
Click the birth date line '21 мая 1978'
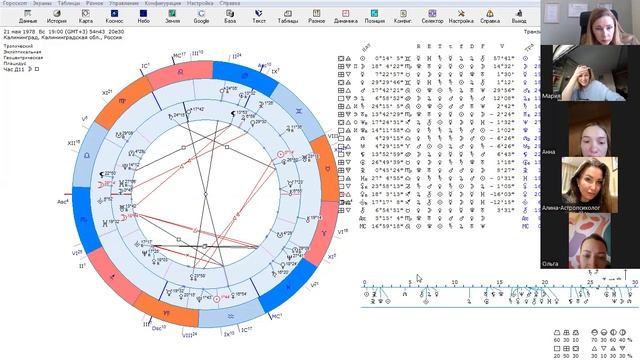click(64, 31)
